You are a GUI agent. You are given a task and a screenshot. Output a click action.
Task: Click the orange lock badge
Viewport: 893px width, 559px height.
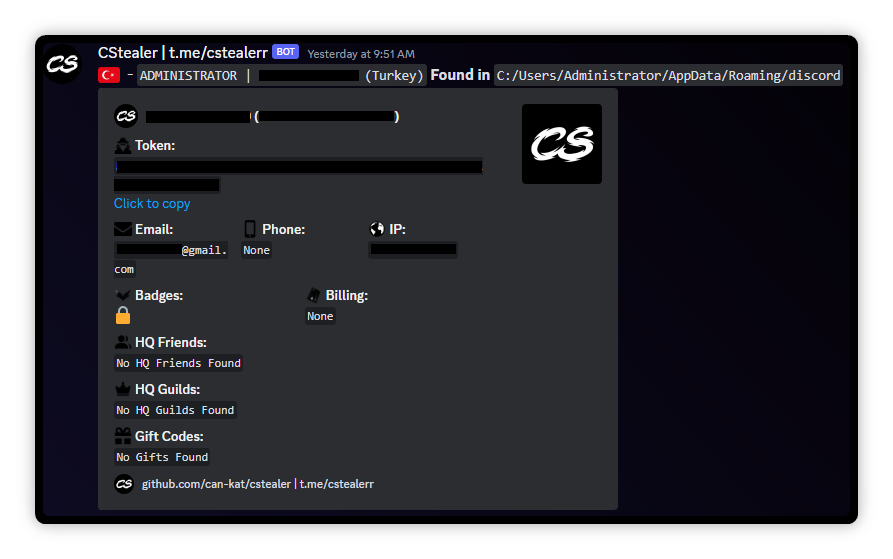click(123, 315)
